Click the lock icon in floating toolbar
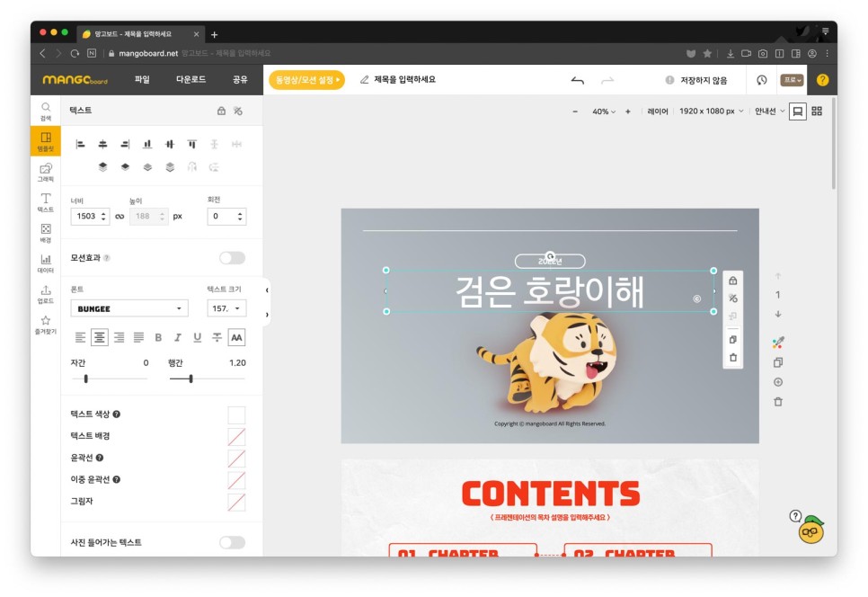This screenshot has width=868, height=597. (x=733, y=281)
